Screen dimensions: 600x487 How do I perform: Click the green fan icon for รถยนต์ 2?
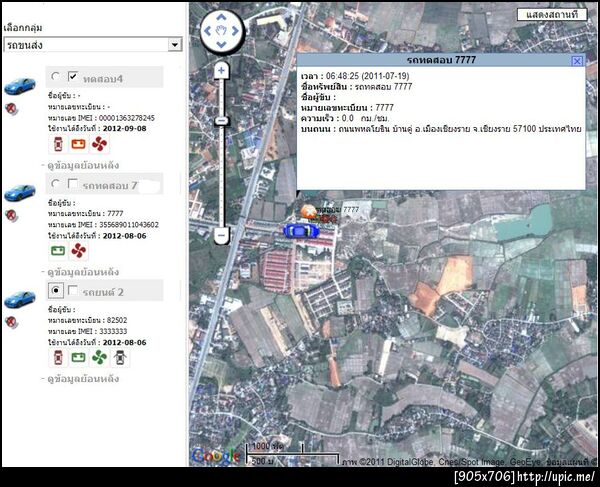click(99, 358)
